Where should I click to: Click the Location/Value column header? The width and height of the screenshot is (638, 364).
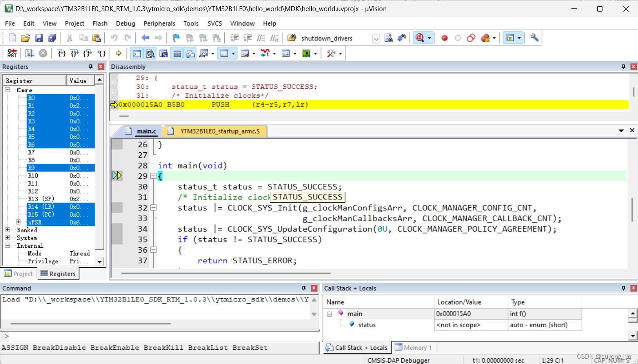click(x=471, y=302)
